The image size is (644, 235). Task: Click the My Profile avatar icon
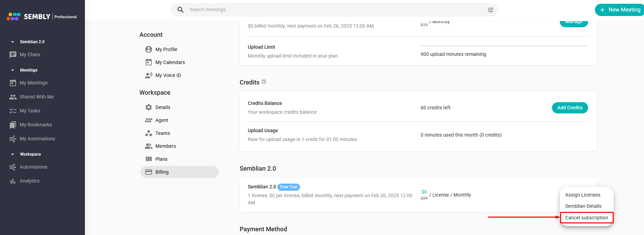pyautogui.click(x=149, y=49)
